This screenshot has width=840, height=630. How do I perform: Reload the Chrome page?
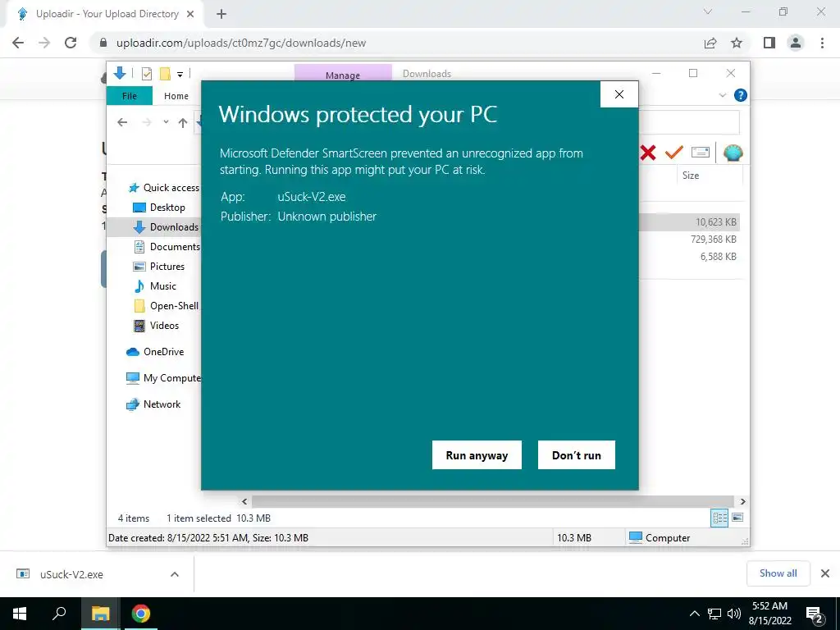pos(71,43)
